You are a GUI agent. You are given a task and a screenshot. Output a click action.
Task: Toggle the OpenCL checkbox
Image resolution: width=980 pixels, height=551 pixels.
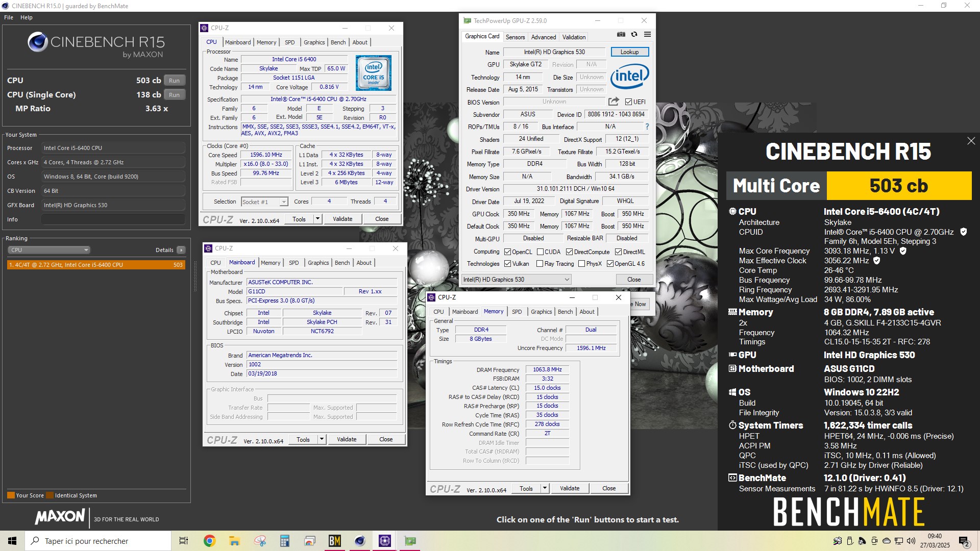coord(507,252)
